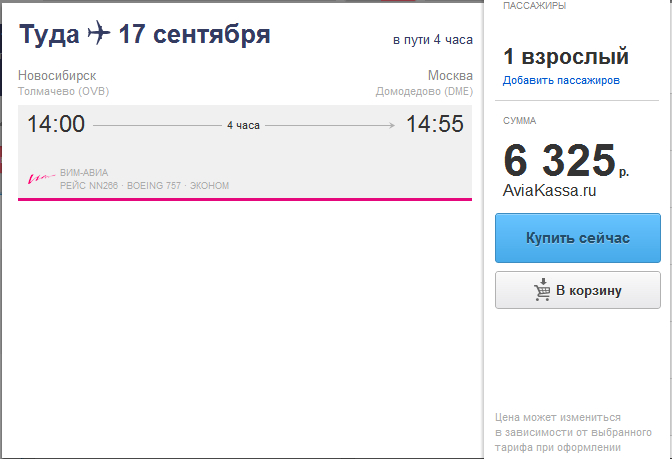Click the СУММА label
This screenshot has height=459, width=672.
tap(519, 121)
